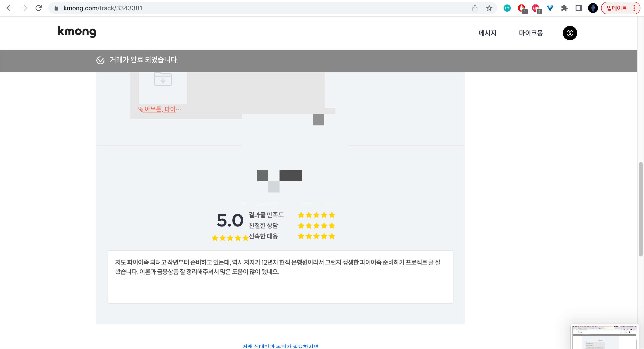Image resolution: width=644 pixels, height=349 pixels.
Task: Go to the kmong logo home
Action: click(x=77, y=32)
